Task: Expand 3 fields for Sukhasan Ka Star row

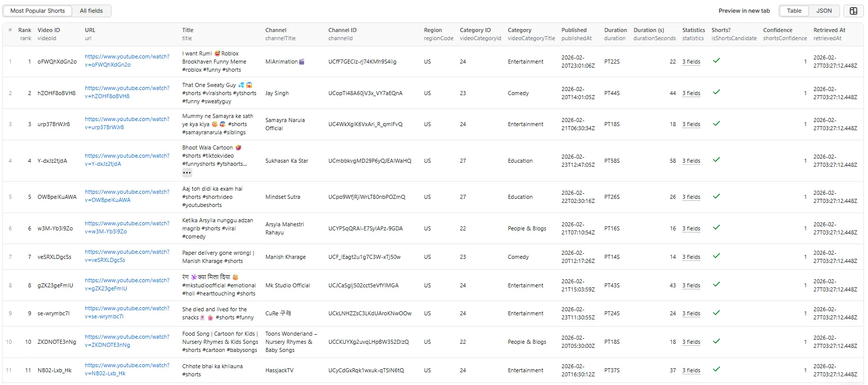Action: 691,161
